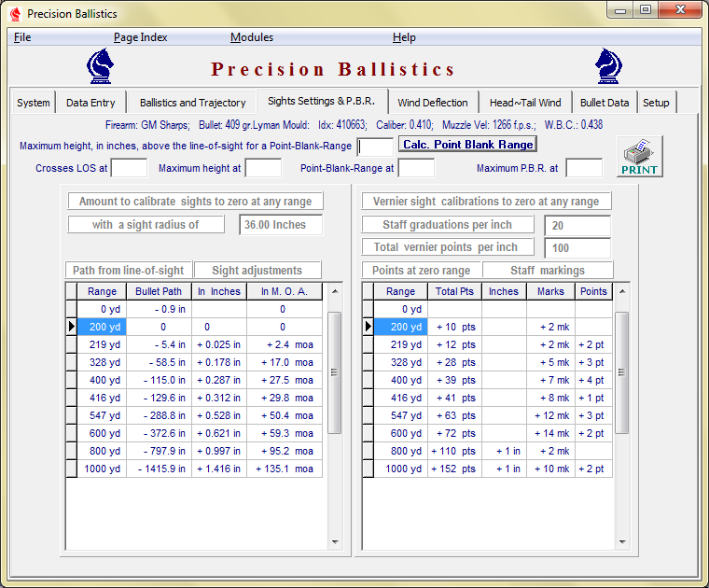Click the Crosses LOS at field
Viewport: 709px width, 588px height.
(x=130, y=168)
